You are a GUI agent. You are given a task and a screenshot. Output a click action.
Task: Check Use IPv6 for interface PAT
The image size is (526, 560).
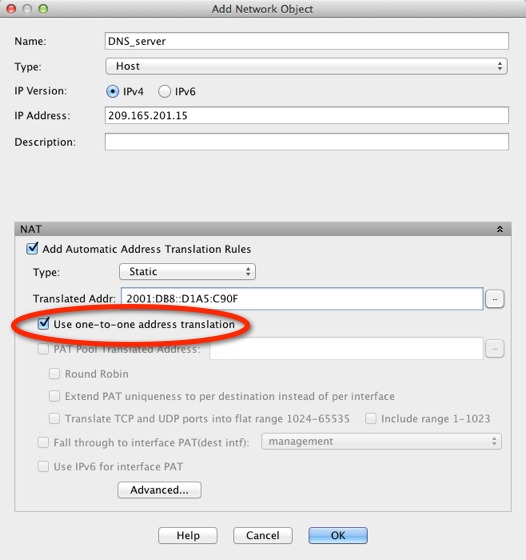click(x=43, y=466)
